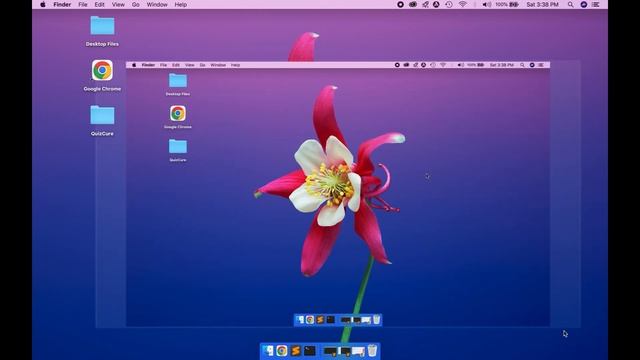This screenshot has height=360, width=640.
Task: Click the stop recording circle icon in the top menu bar
Action: 400,4
